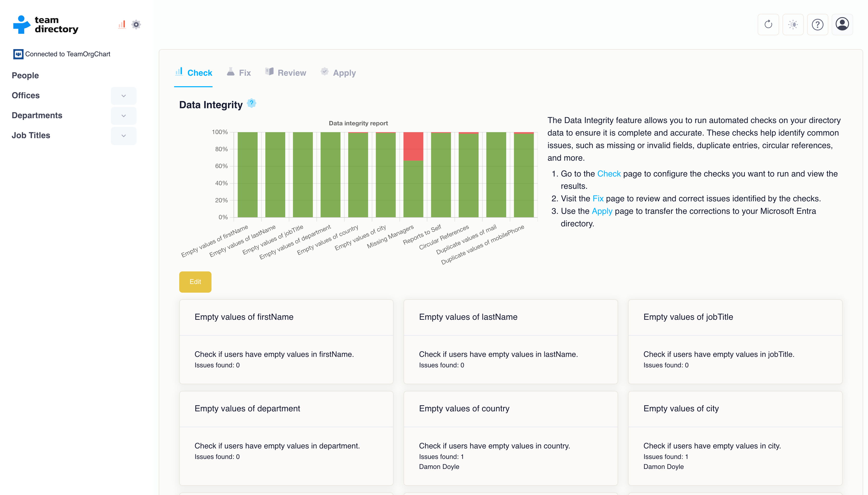868x495 pixels.
Task: Open the data integrity chart icon
Action: click(122, 25)
